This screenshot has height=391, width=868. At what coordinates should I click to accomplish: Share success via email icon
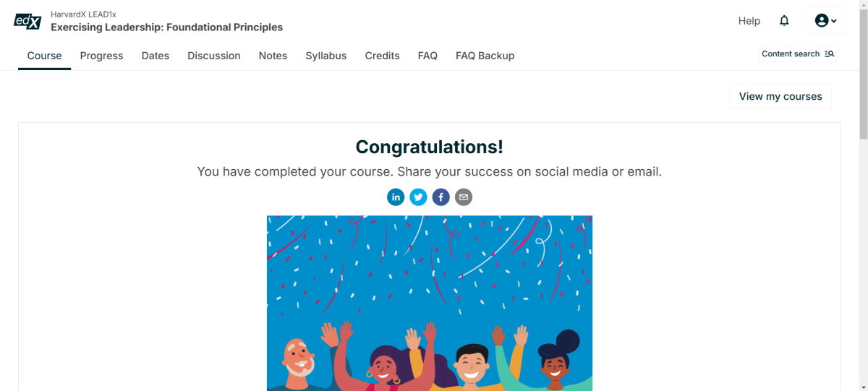pos(464,197)
